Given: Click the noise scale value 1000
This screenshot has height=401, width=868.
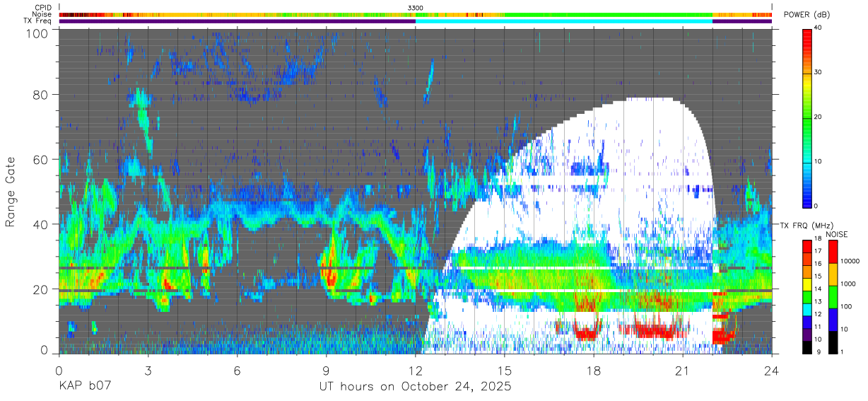Looking at the screenshot, I should (x=849, y=284).
